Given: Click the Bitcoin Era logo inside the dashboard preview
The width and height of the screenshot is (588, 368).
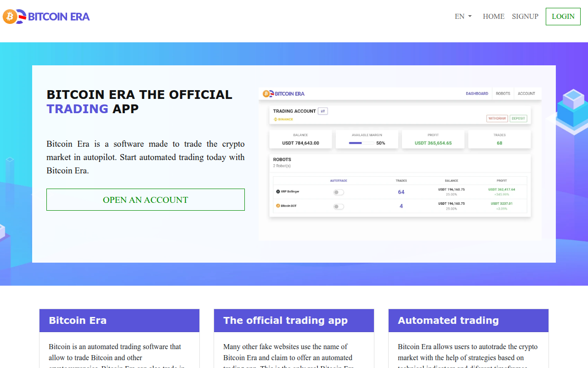Looking at the screenshot, I should (x=283, y=94).
